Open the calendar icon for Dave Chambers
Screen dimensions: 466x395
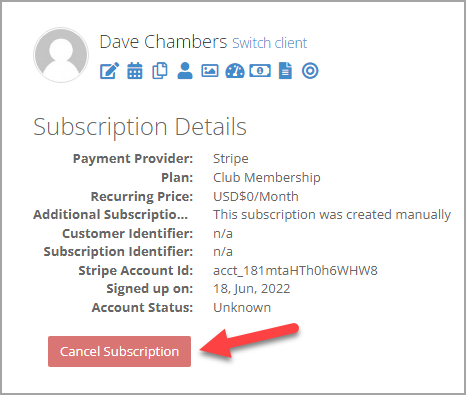click(x=135, y=71)
